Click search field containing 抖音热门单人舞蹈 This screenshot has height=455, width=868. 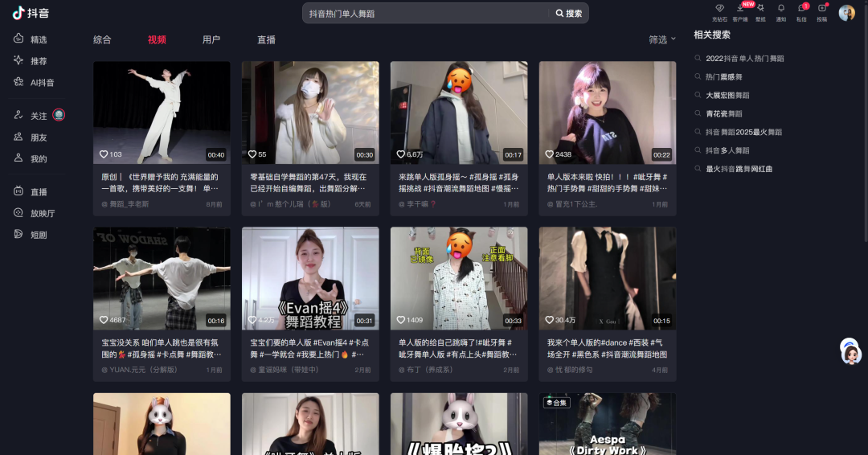click(x=426, y=14)
